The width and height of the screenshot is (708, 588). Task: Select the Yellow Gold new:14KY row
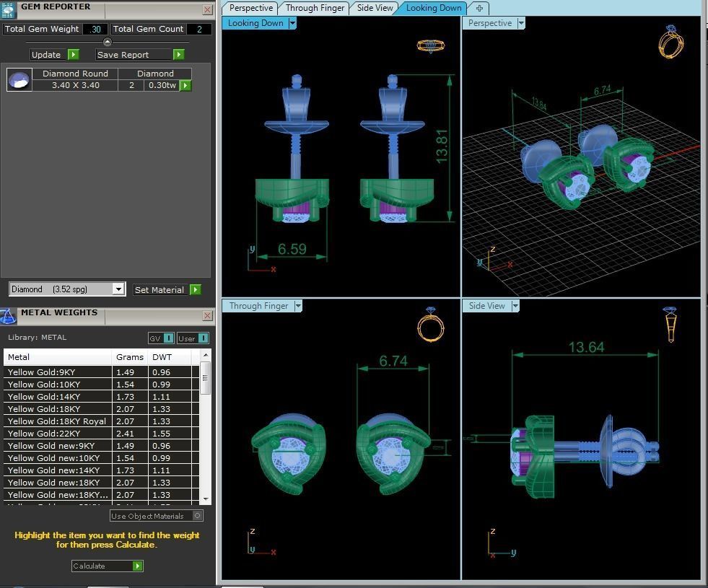tap(101, 470)
